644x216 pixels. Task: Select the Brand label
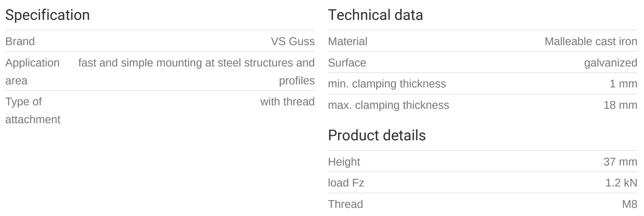pyautogui.click(x=20, y=42)
